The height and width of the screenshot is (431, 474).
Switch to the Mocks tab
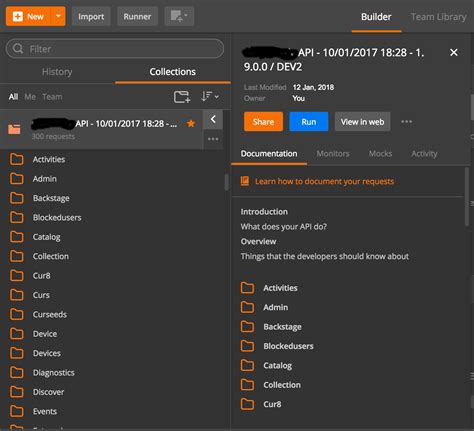(x=380, y=154)
